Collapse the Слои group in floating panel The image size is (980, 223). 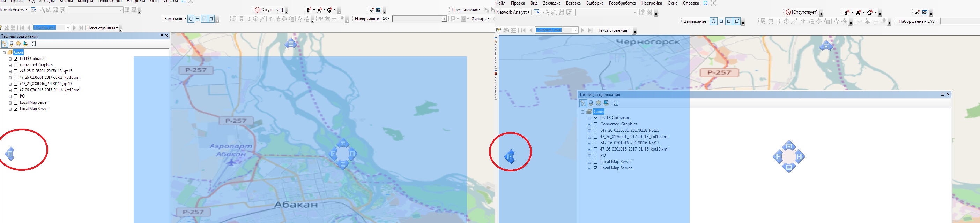(582, 112)
